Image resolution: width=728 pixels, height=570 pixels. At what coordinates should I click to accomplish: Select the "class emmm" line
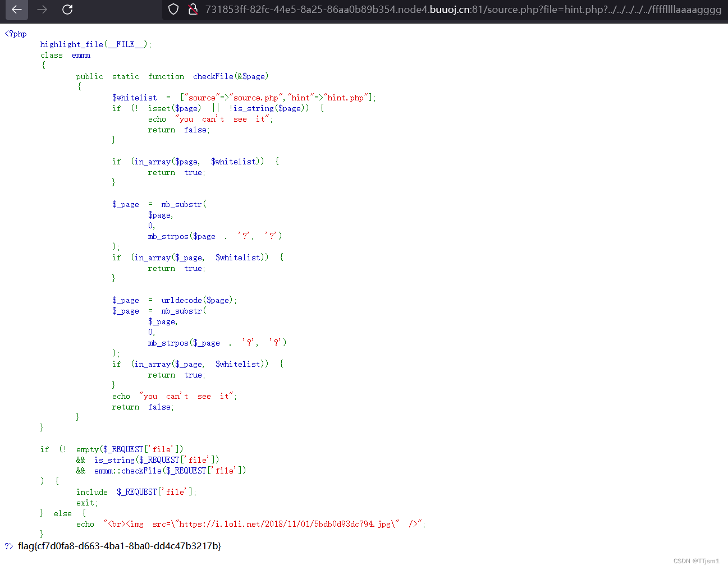[65, 55]
